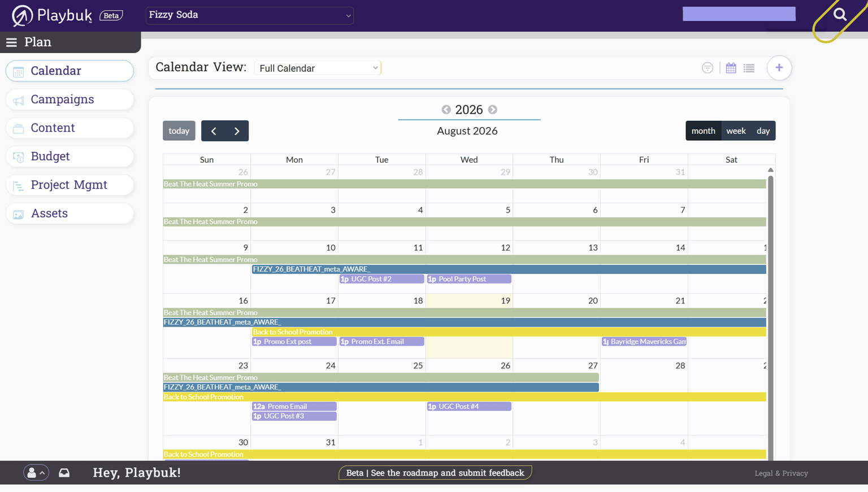Open the user profile menu icon
This screenshot has width=868, height=492.
36,473
